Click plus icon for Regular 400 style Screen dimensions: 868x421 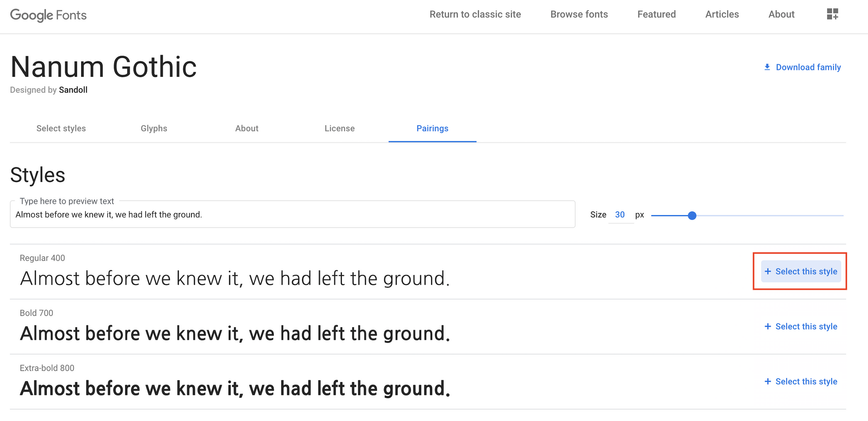(768, 272)
